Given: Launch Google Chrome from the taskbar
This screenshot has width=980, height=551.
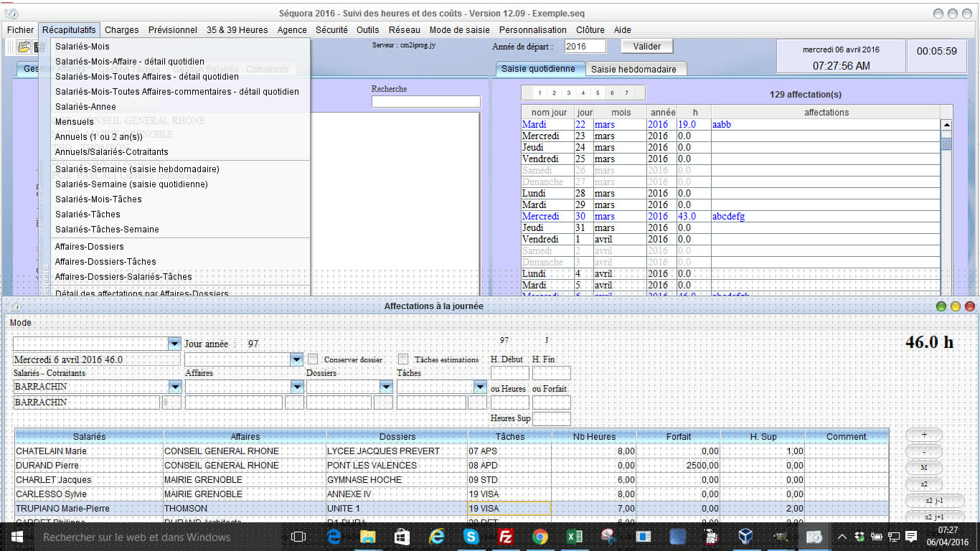Looking at the screenshot, I should [x=540, y=536].
